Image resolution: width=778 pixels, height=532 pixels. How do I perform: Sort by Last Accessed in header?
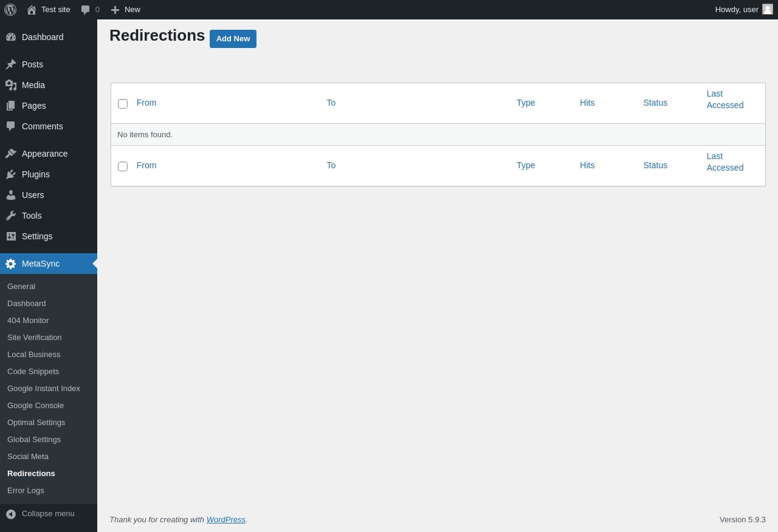[x=725, y=100]
